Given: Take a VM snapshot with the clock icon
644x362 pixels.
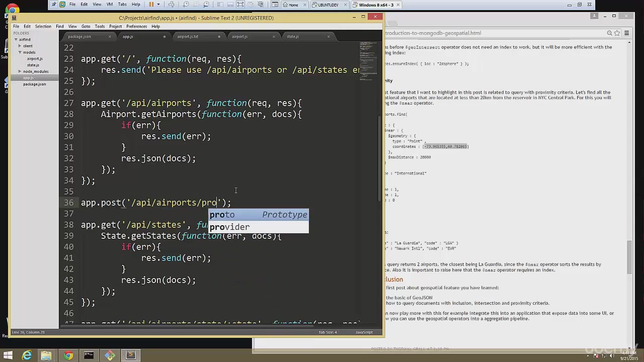Looking at the screenshot, I should [x=186, y=5].
